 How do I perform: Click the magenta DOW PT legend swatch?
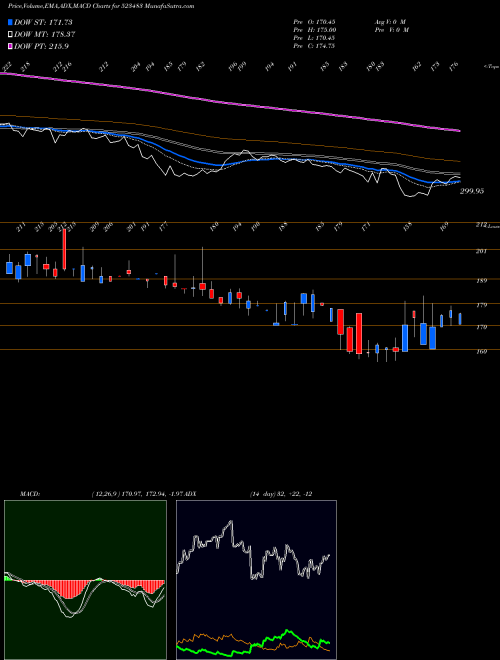pyautogui.click(x=11, y=46)
